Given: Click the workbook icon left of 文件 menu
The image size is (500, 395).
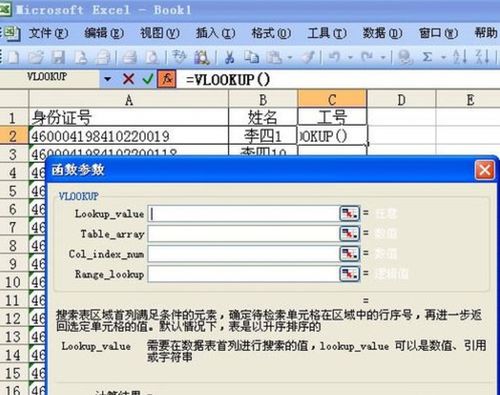Looking at the screenshot, I should point(12,34).
